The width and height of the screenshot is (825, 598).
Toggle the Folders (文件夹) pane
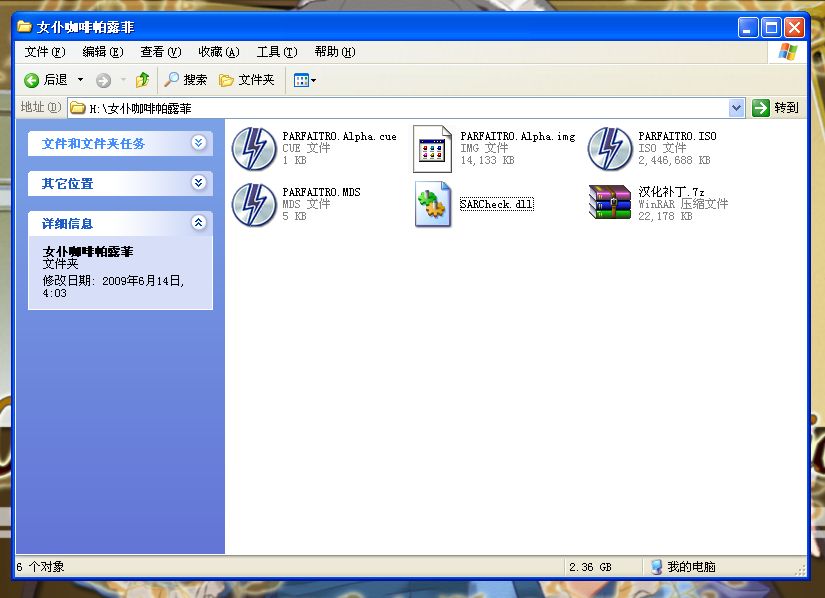coord(247,80)
